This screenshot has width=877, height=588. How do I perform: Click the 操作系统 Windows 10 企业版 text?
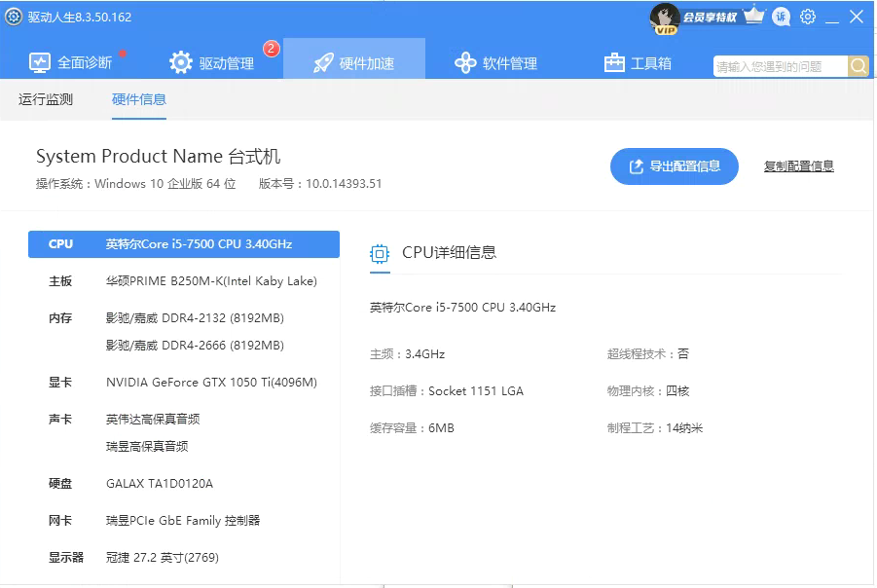(136, 183)
